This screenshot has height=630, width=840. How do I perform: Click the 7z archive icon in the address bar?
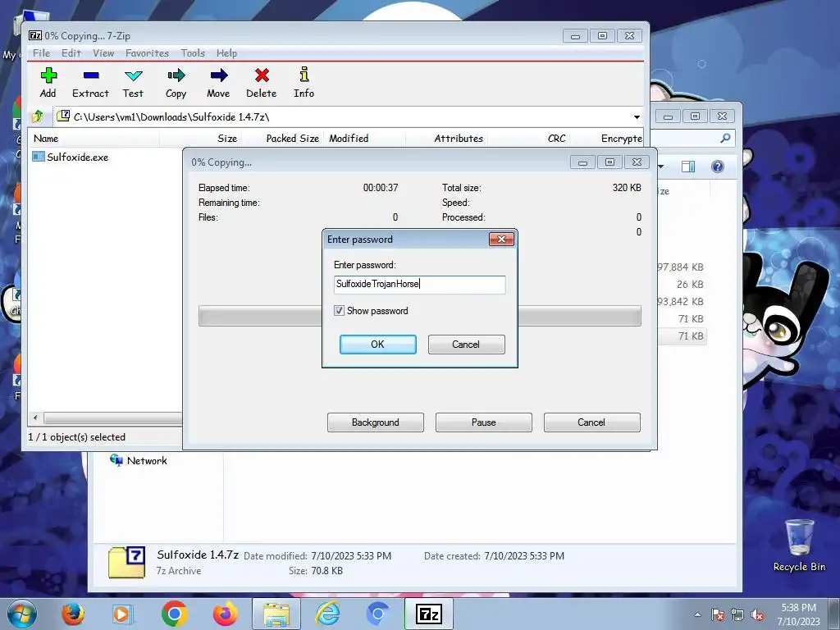[63, 116]
